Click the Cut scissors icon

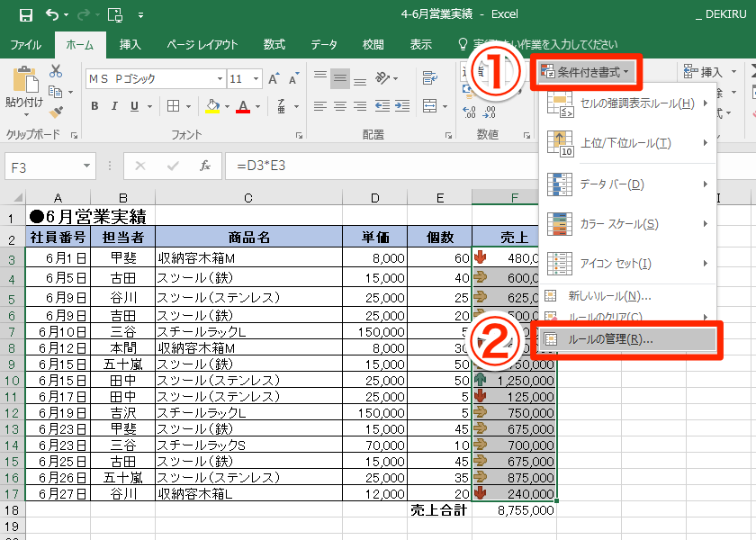[x=56, y=71]
